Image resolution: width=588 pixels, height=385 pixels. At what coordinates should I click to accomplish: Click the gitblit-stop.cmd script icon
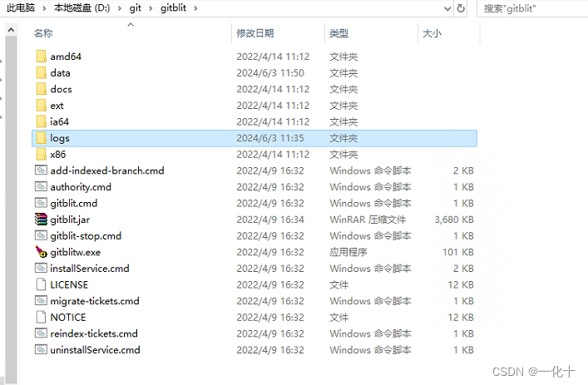[41, 236]
